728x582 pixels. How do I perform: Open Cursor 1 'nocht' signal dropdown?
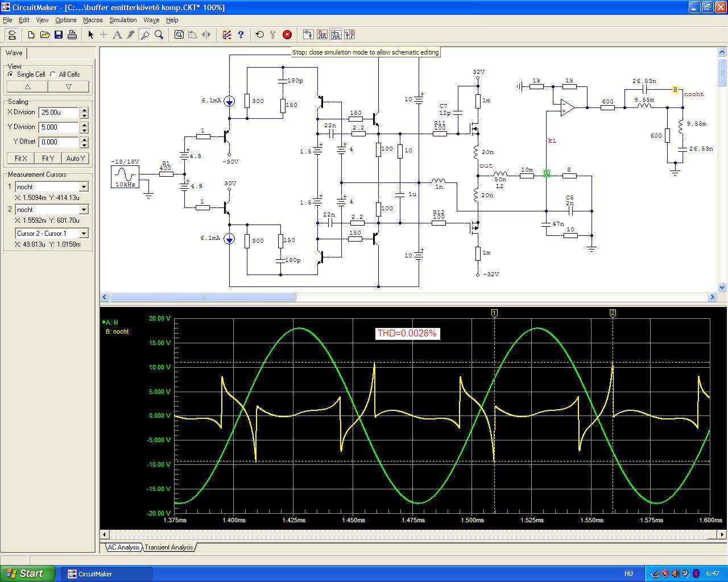84,187
